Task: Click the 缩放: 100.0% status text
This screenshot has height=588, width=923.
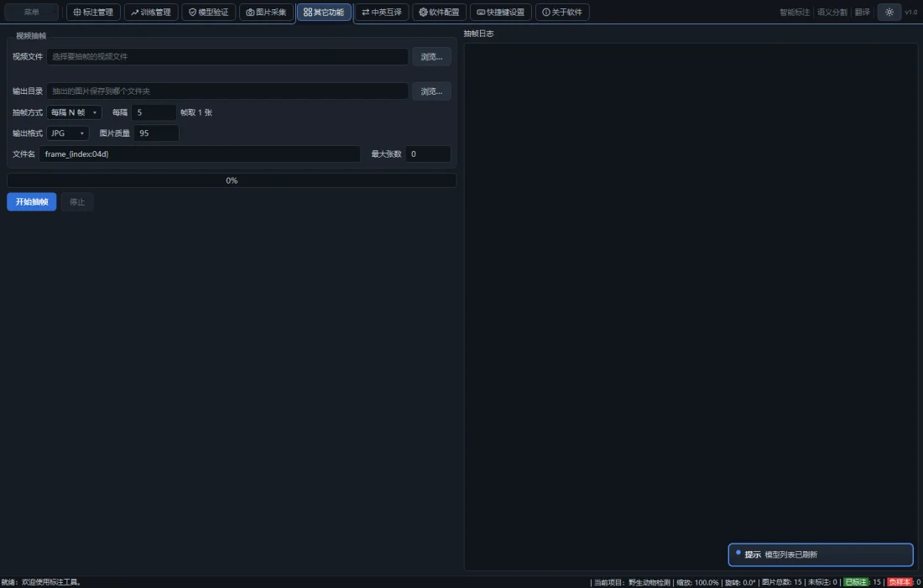Action: (697, 583)
